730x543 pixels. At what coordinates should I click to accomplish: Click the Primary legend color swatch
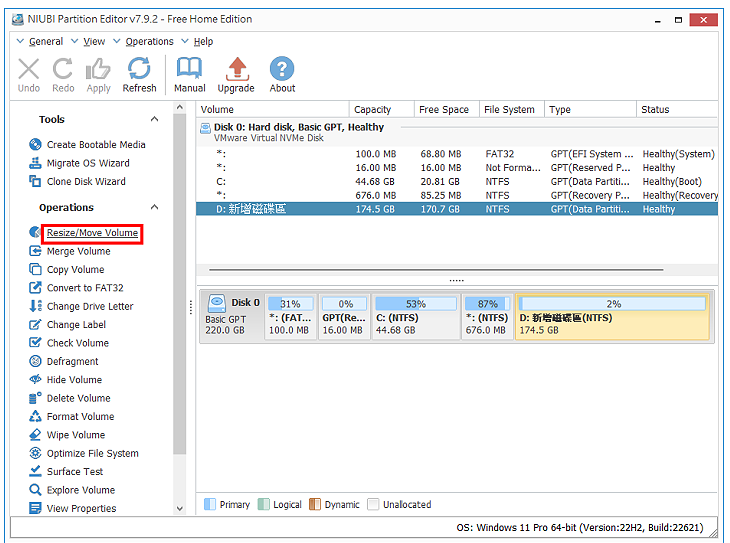coord(210,504)
